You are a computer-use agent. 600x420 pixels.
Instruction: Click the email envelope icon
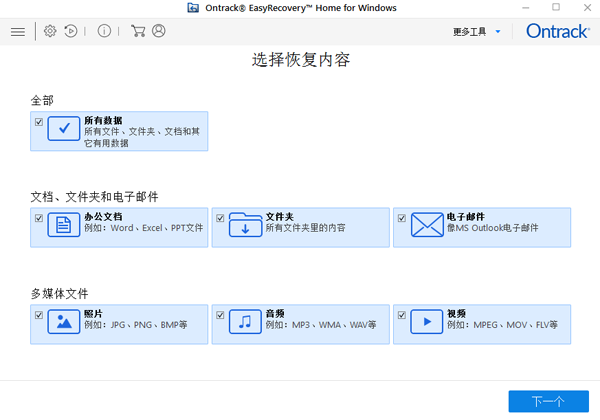pos(427,226)
